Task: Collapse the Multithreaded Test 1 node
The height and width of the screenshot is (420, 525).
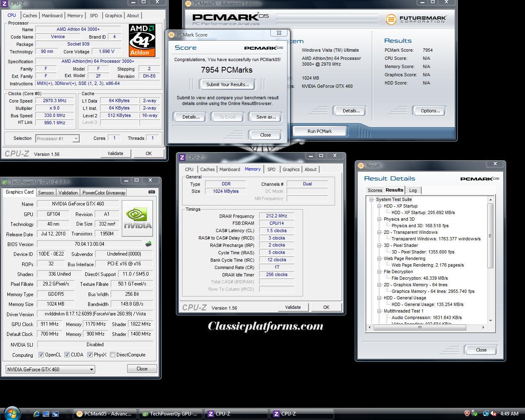Action: pyautogui.click(x=379, y=311)
